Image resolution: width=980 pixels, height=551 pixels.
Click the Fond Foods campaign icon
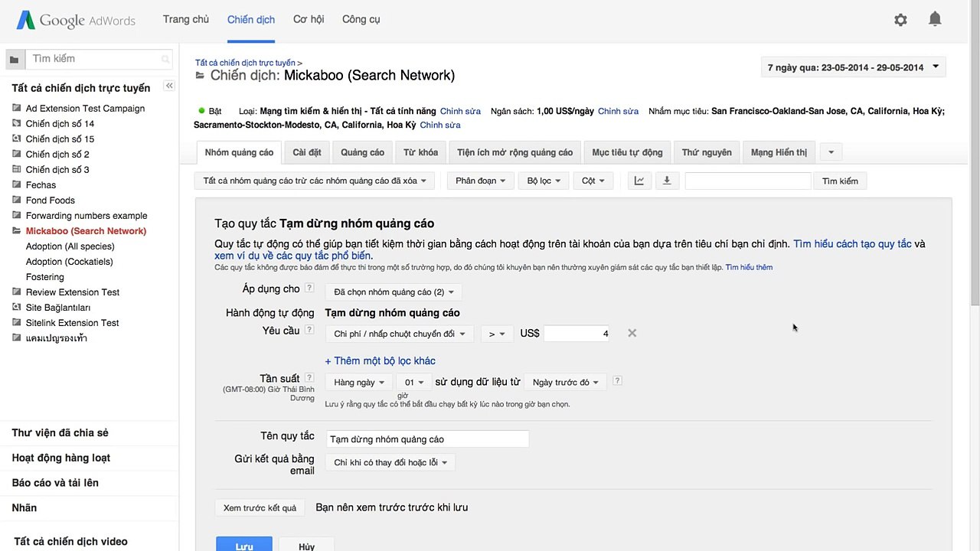pos(17,200)
